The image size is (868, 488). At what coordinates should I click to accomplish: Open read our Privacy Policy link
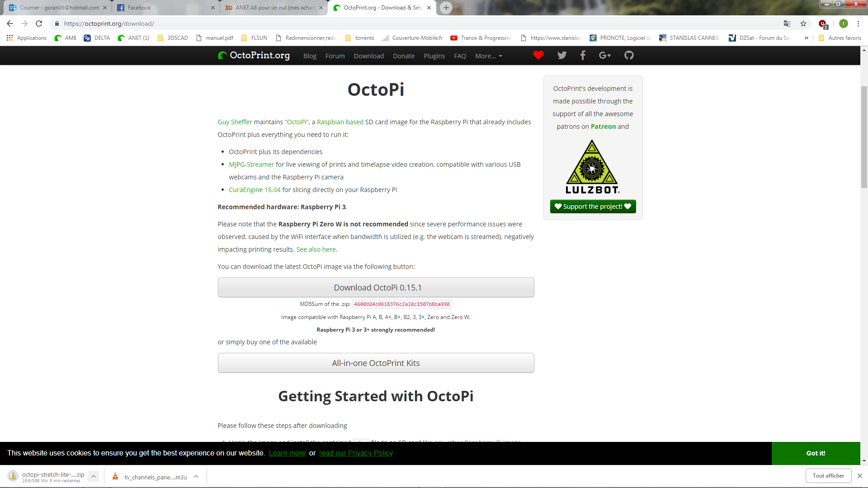coord(356,453)
